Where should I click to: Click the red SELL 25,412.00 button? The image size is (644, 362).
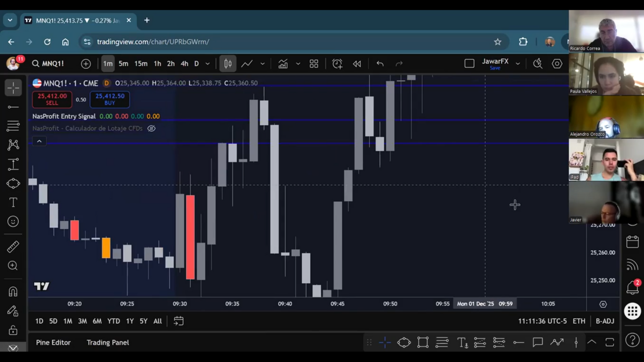[52, 99]
